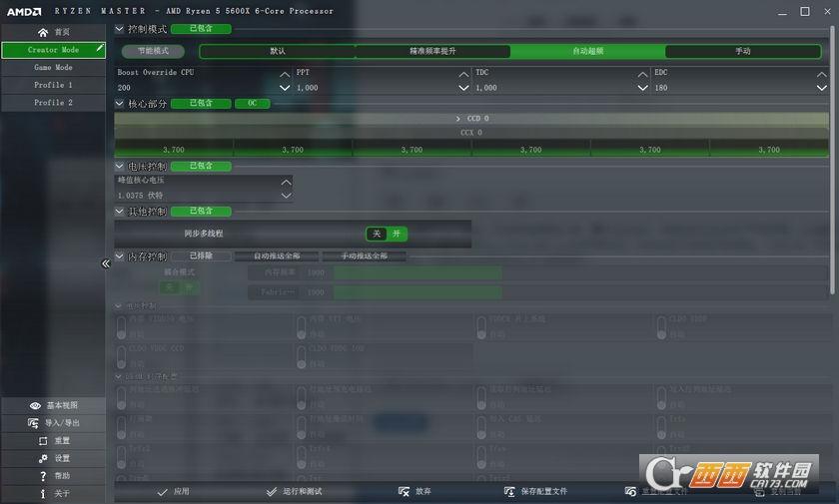This screenshot has width=839, height=504.
Task: Go to the 首页 home page
Action: click(53, 32)
